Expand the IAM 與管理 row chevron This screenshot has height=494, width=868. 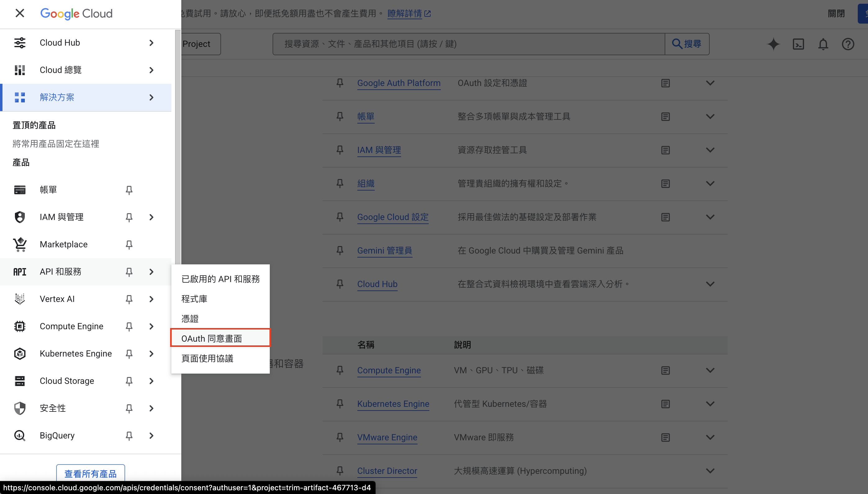710,150
